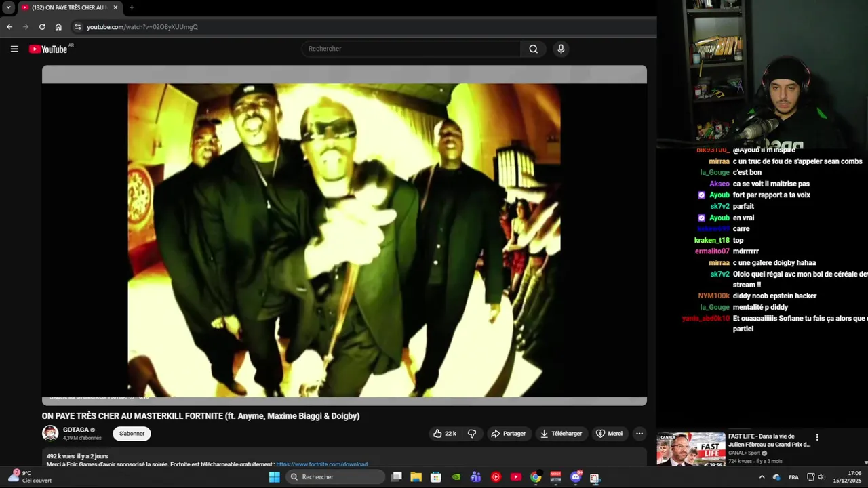
Task: Open Voicemeeter taskbar icon
Action: (x=555, y=477)
